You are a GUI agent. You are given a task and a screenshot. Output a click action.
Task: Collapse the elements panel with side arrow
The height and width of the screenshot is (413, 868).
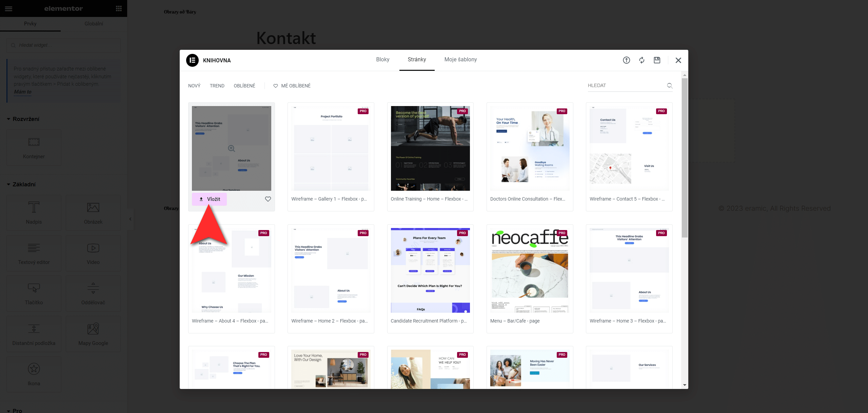[130, 219]
